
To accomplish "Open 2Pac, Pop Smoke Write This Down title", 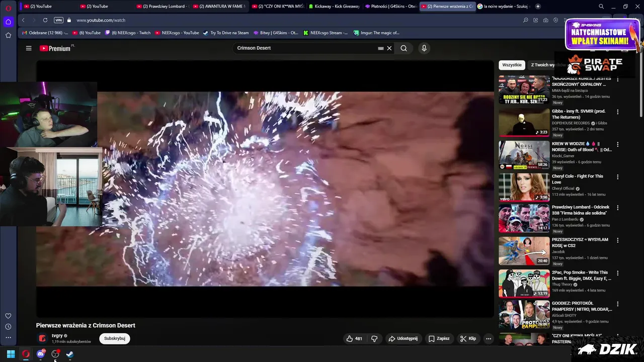I will pyautogui.click(x=582, y=276).
